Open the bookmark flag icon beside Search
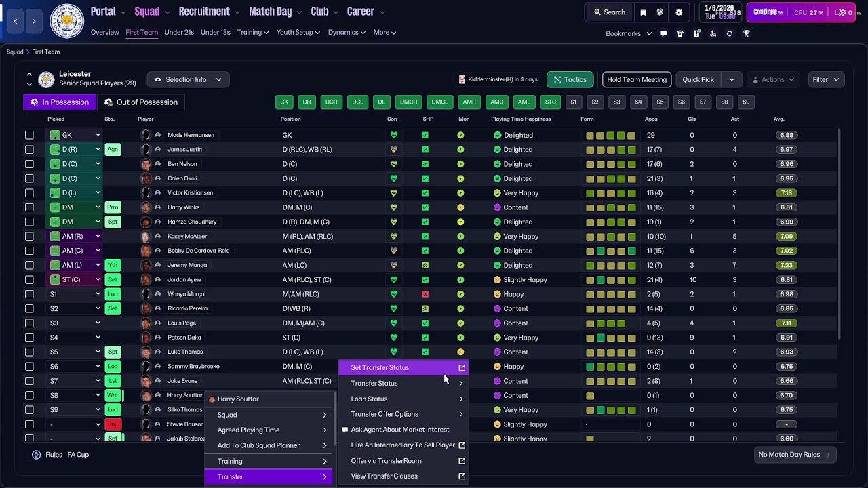The image size is (868, 488). coord(643,12)
